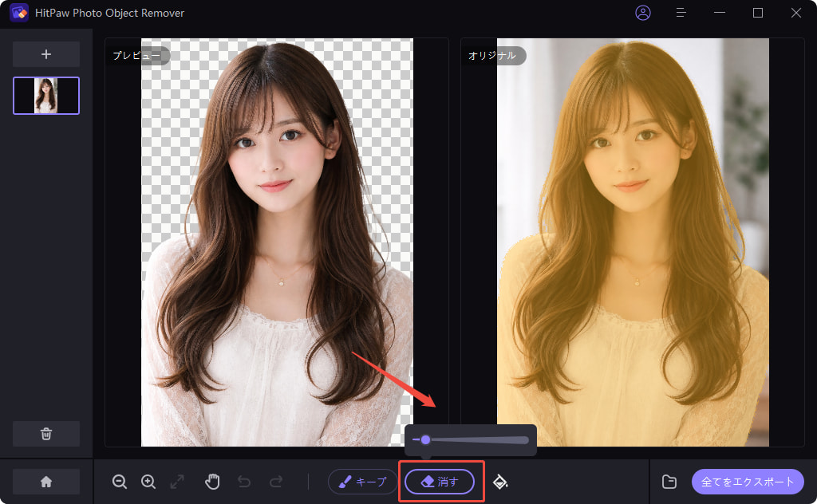Click the zoom in magnifier icon
Viewport: 817px width, 504px height.
148,482
